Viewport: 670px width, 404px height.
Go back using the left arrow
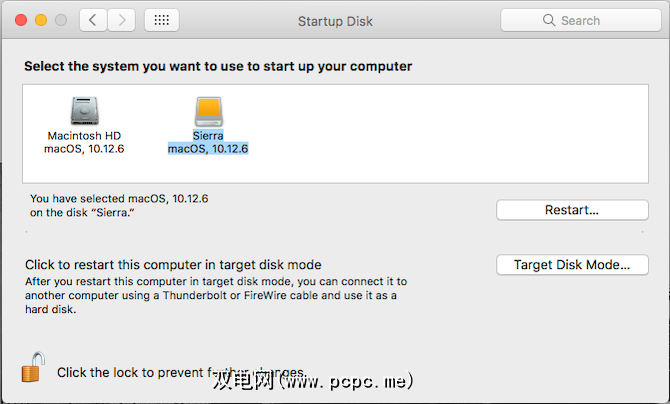coord(92,20)
